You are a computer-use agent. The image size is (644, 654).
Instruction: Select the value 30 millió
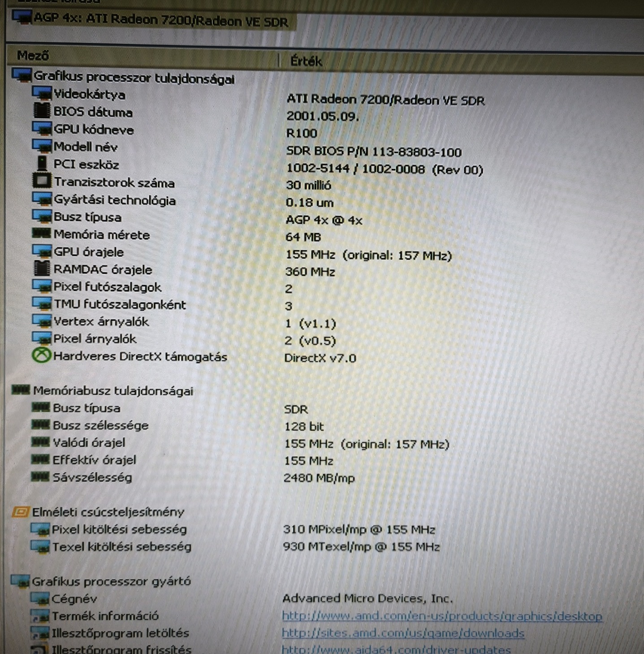click(x=308, y=185)
